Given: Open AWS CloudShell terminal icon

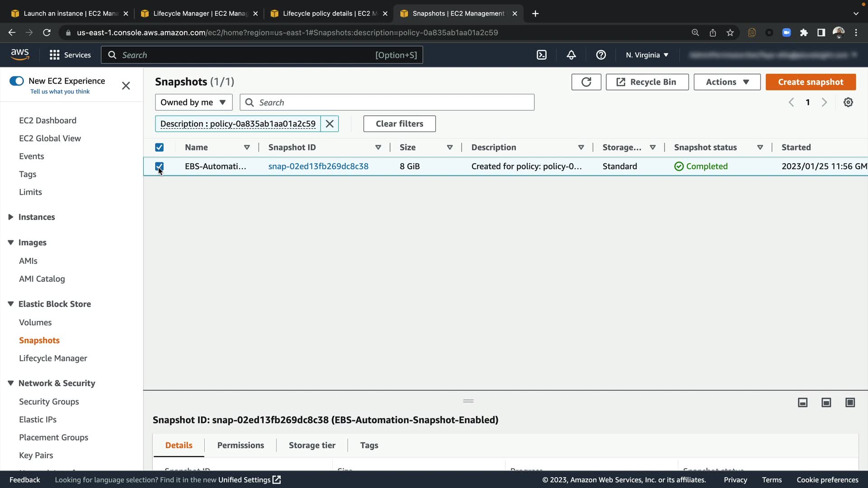Looking at the screenshot, I should (542, 55).
